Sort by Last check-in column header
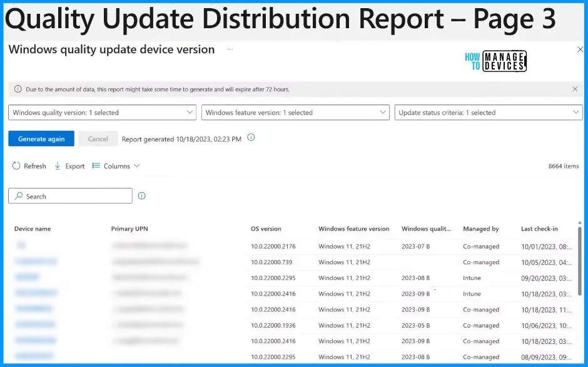 coord(539,229)
